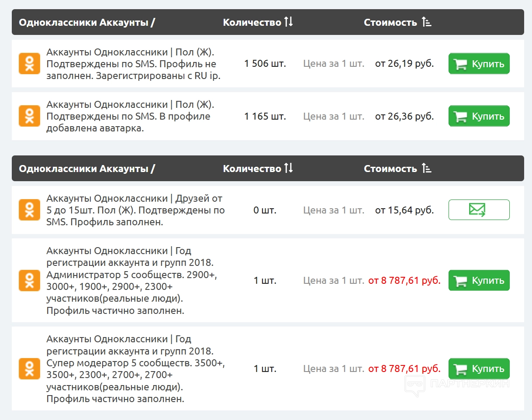Screen dimensions: 532x420
Task: Click the envelope notify button for out-of-stock accounts
Action: [479, 210]
